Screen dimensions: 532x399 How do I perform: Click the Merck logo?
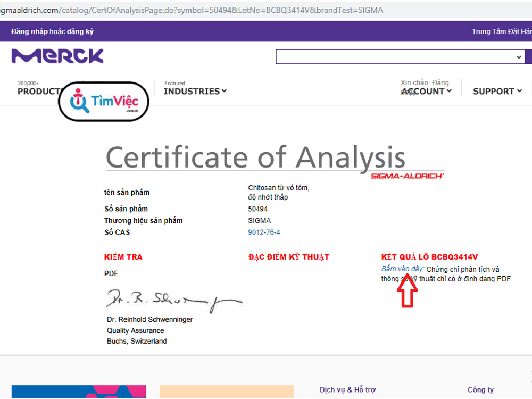(x=57, y=56)
